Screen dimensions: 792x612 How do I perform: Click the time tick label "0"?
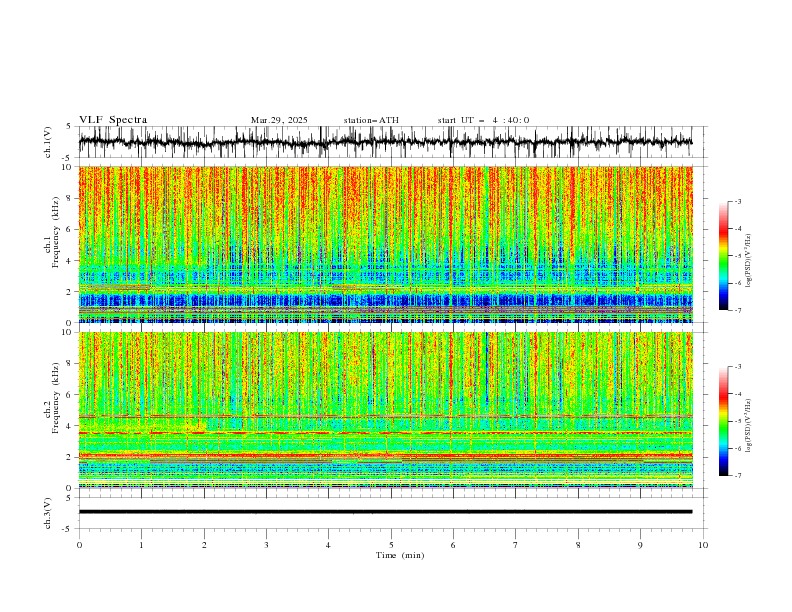pyautogui.click(x=79, y=545)
